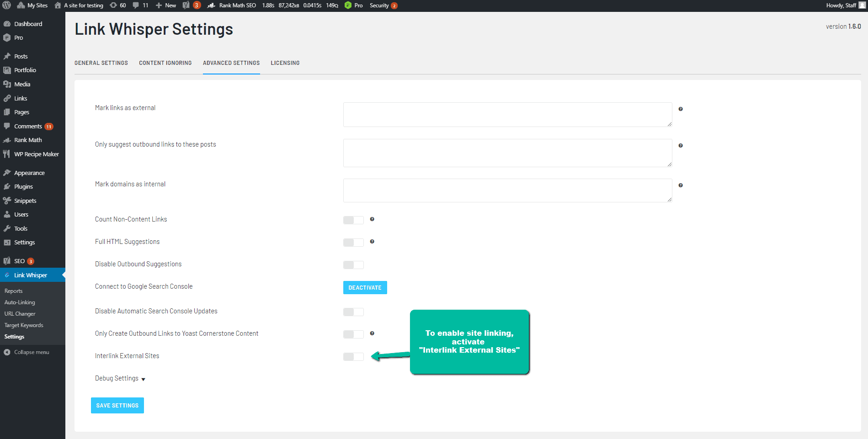This screenshot has height=439, width=868.
Task: Click the Yoast icon in admin bar
Action: (186, 5)
